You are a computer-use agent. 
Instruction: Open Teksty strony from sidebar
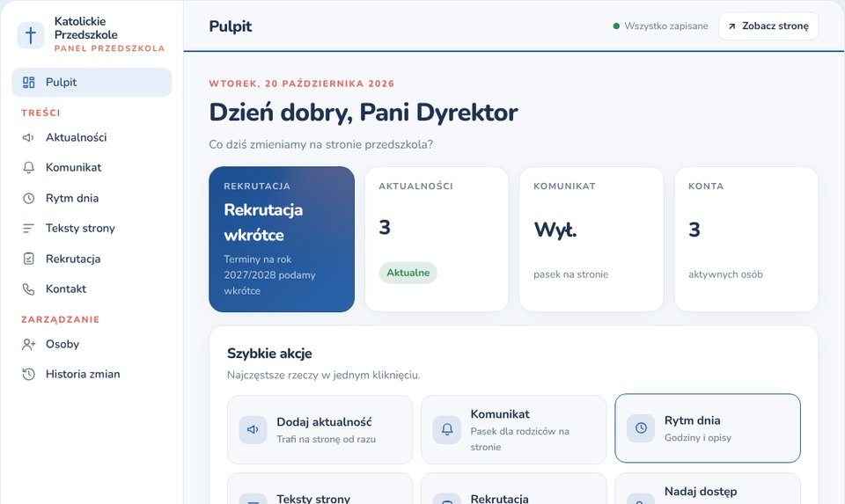pyautogui.click(x=92, y=229)
